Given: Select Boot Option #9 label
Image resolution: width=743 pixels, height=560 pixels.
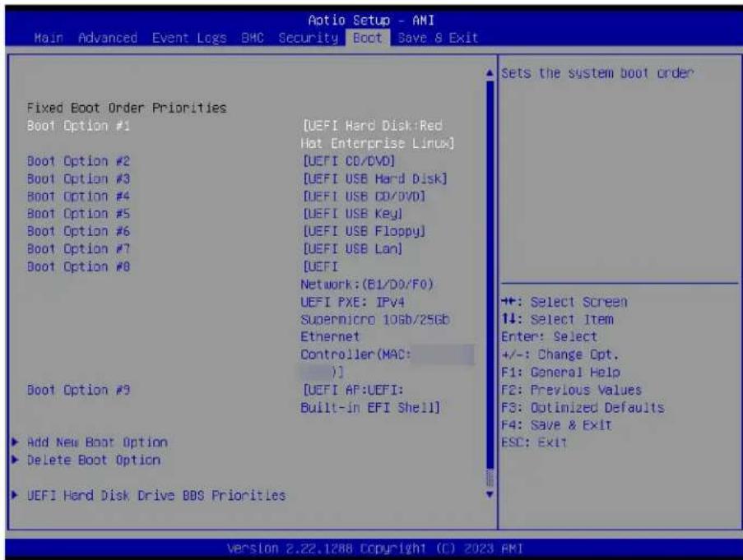Looking at the screenshot, I should point(78,391).
